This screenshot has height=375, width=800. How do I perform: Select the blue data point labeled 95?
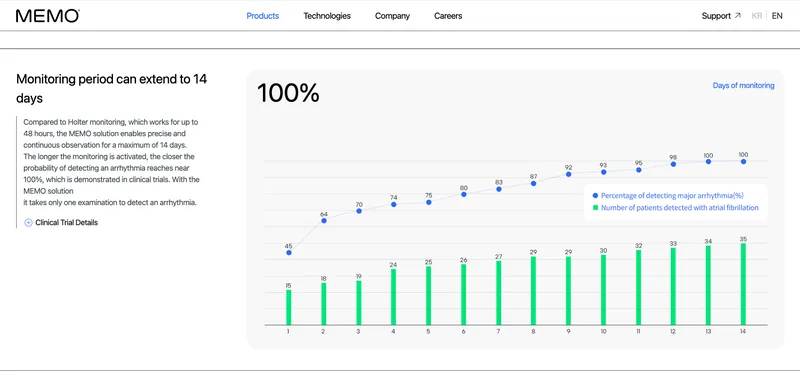(x=638, y=169)
